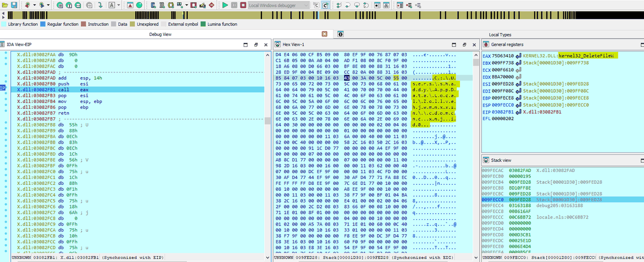The height and width of the screenshot is (262, 644).
Task: Select the 'mov esp, ebp' line
Action: 138,101
